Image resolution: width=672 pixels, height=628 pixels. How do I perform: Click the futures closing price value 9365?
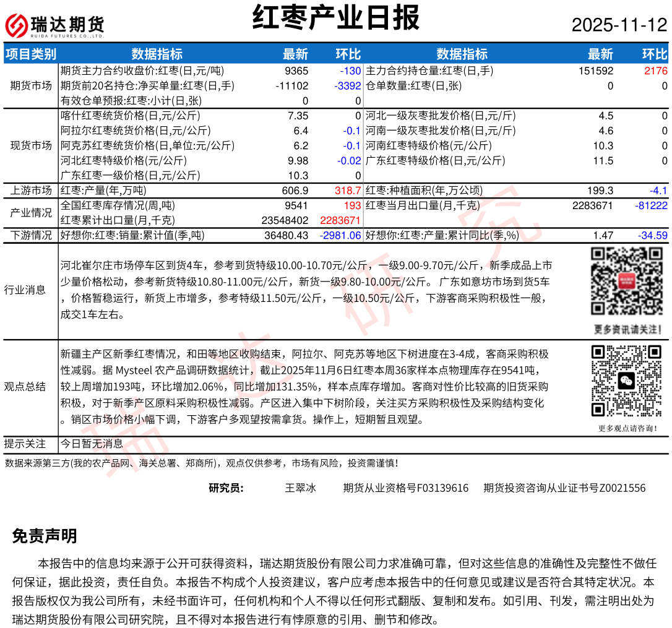pyautogui.click(x=296, y=71)
